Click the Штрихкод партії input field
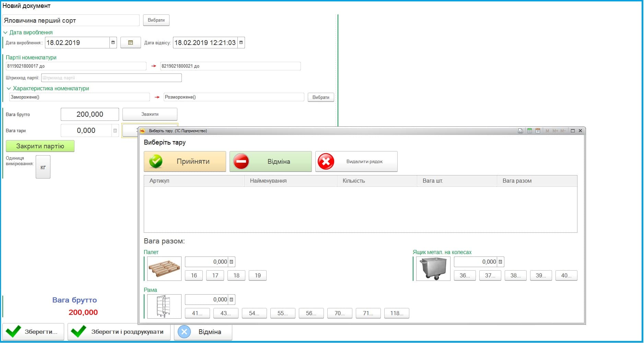Image resolution: width=644 pixels, height=343 pixels. pyautogui.click(x=112, y=78)
